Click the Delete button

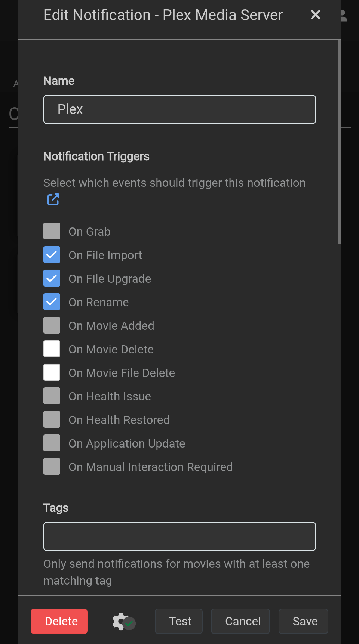click(59, 621)
